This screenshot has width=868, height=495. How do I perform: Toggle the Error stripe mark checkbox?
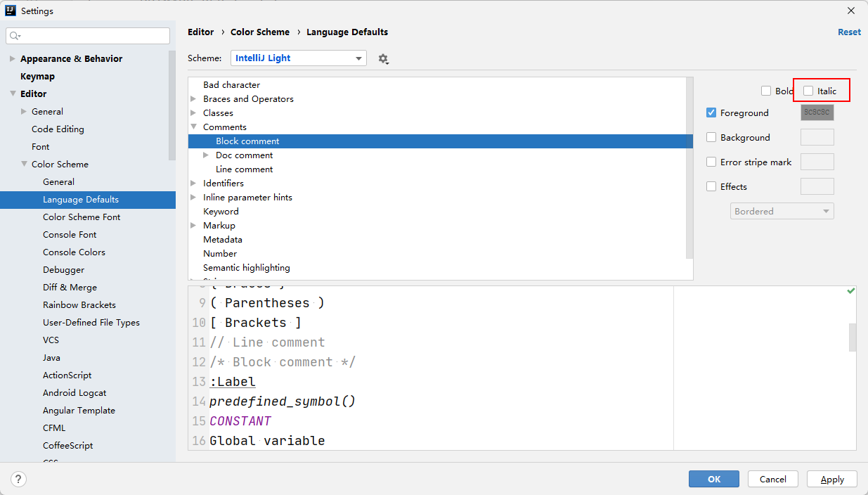coord(711,162)
